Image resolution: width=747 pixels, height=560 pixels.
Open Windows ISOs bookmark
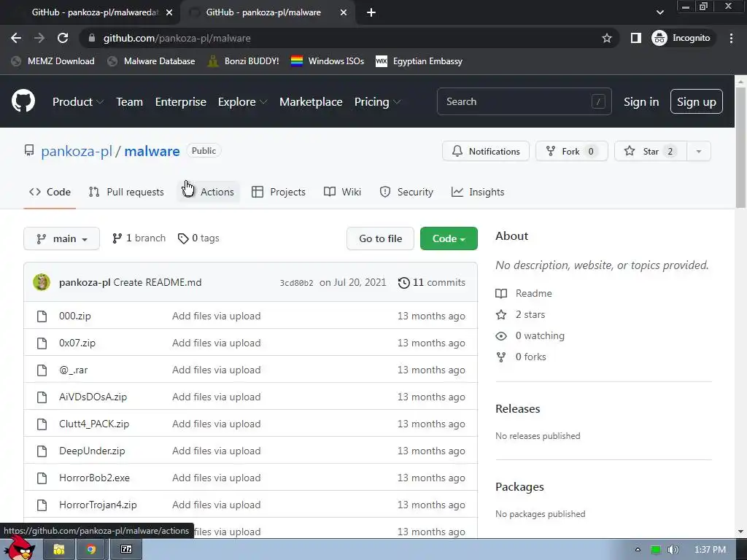point(328,61)
